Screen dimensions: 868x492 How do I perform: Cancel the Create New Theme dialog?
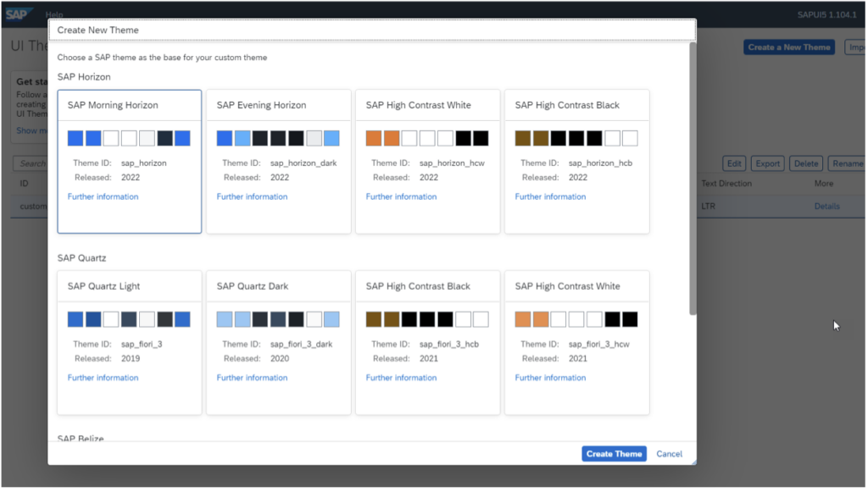(669, 453)
